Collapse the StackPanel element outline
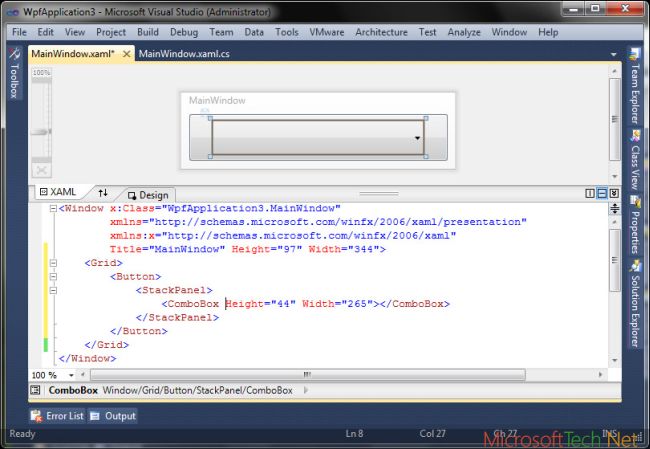 coord(53,290)
